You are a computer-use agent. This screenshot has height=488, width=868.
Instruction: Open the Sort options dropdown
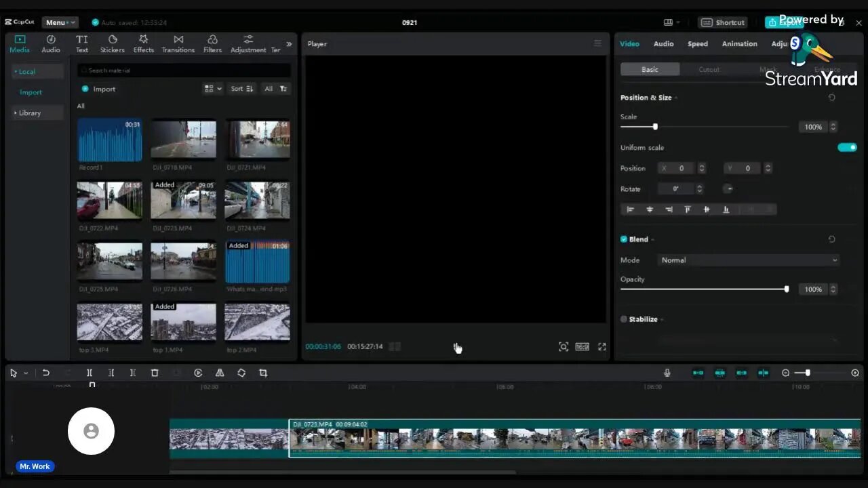(x=241, y=89)
